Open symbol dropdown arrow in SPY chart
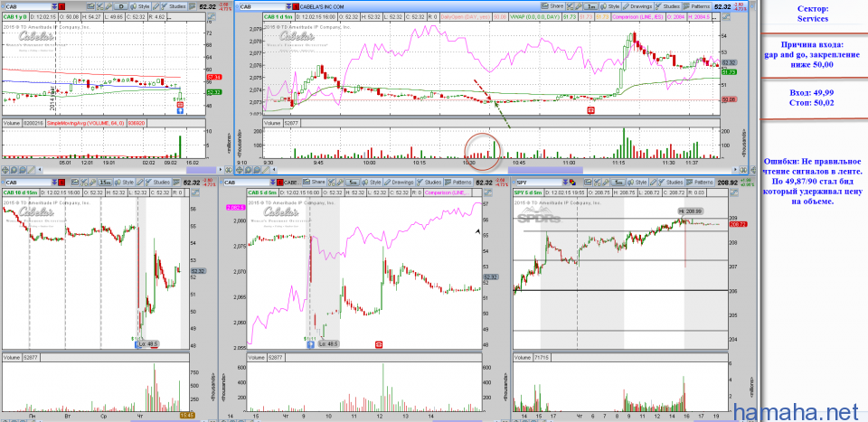Screen dimensions: 868x422 [x=564, y=183]
